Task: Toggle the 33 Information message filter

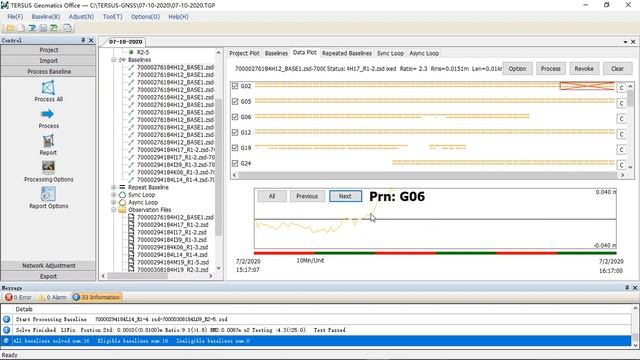Action: pos(96,298)
